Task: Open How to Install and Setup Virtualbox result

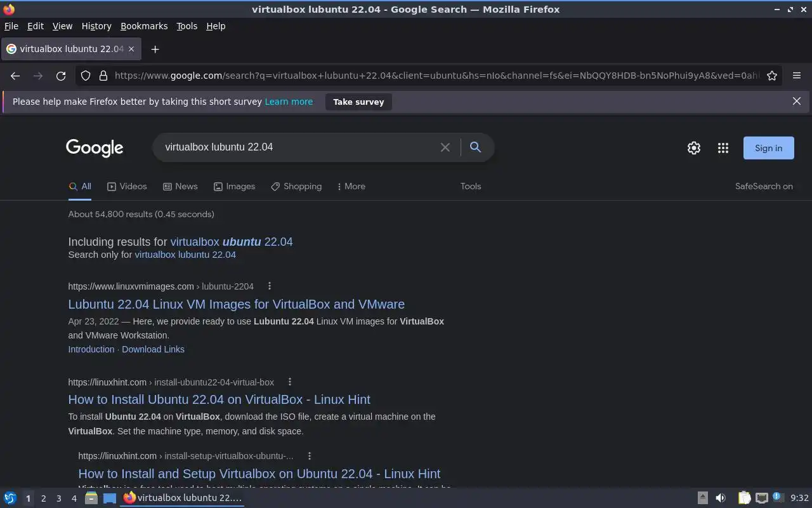Action: coord(259,474)
